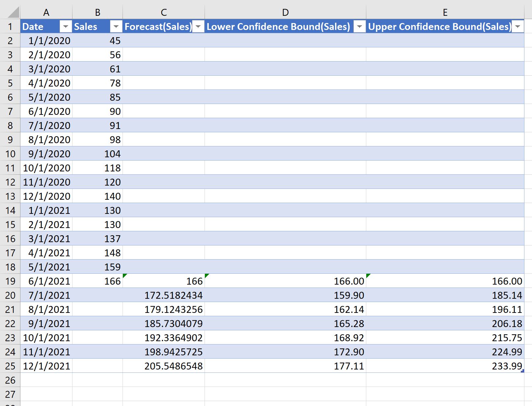Select the cell with sales value 56
The width and height of the screenshot is (532, 406).
pyautogui.click(x=98, y=55)
